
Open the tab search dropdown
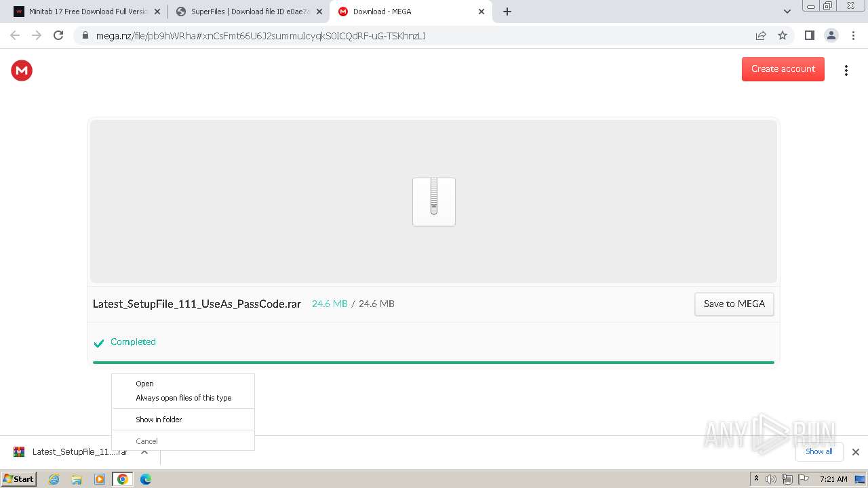[787, 12]
